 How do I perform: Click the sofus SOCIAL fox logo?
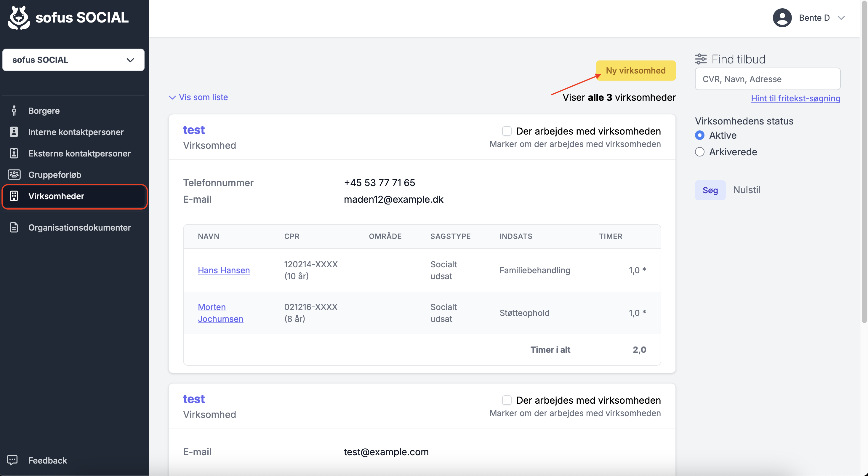click(x=19, y=17)
